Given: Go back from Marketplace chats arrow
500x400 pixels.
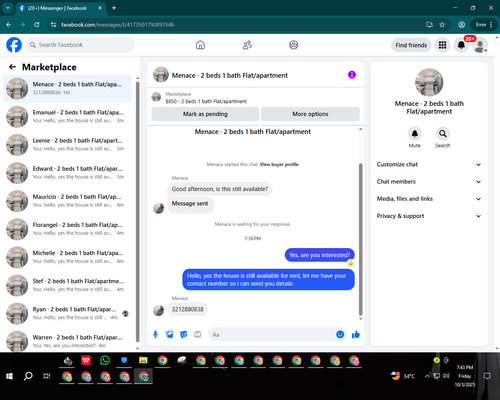Looking at the screenshot, I should click(12, 67).
